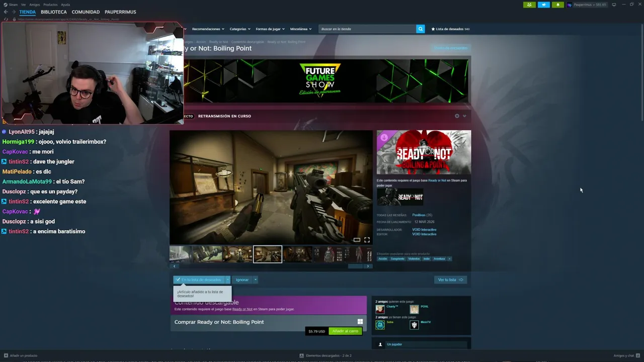This screenshot has width=644, height=362.
Task: Select the fifth screenshot thumbnail
Action: coord(298,254)
